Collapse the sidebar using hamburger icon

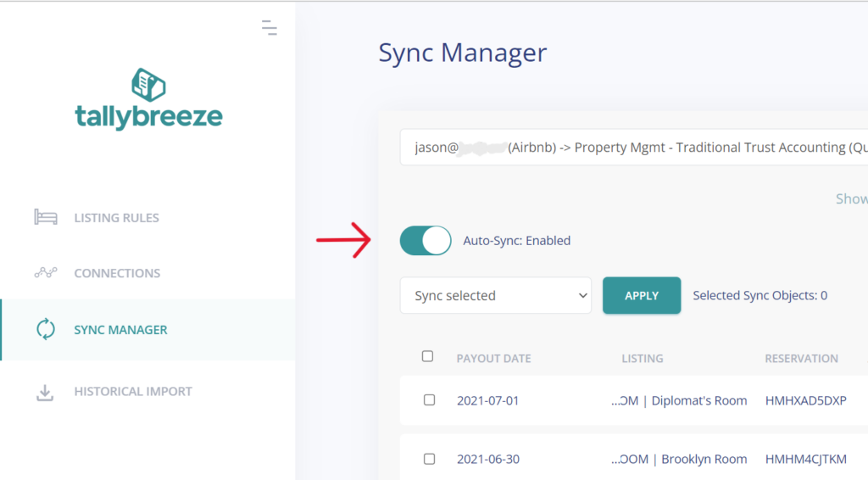pos(269,27)
